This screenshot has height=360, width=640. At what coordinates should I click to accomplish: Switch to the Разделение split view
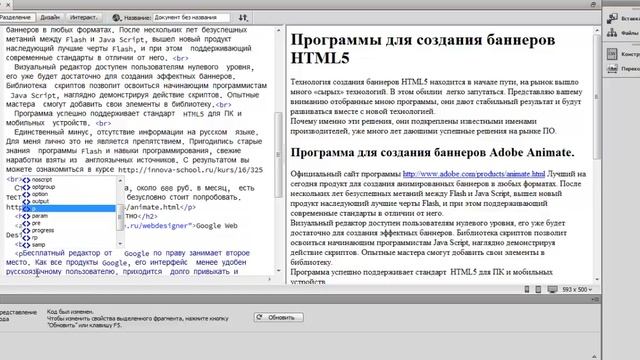[x=16, y=18]
